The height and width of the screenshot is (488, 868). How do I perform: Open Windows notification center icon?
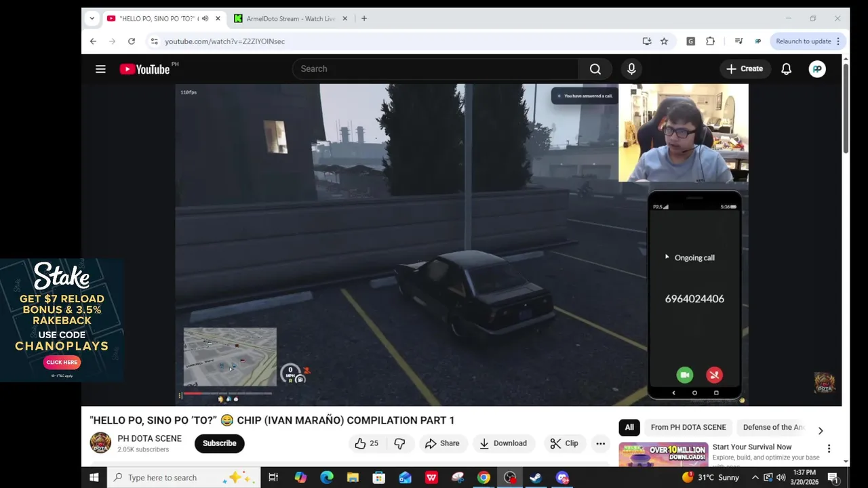833,478
